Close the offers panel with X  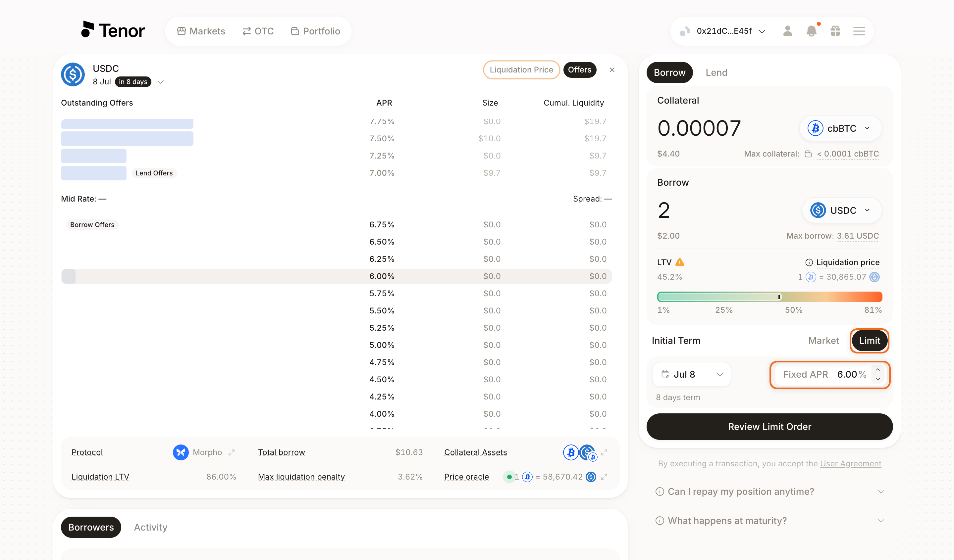coord(612,70)
